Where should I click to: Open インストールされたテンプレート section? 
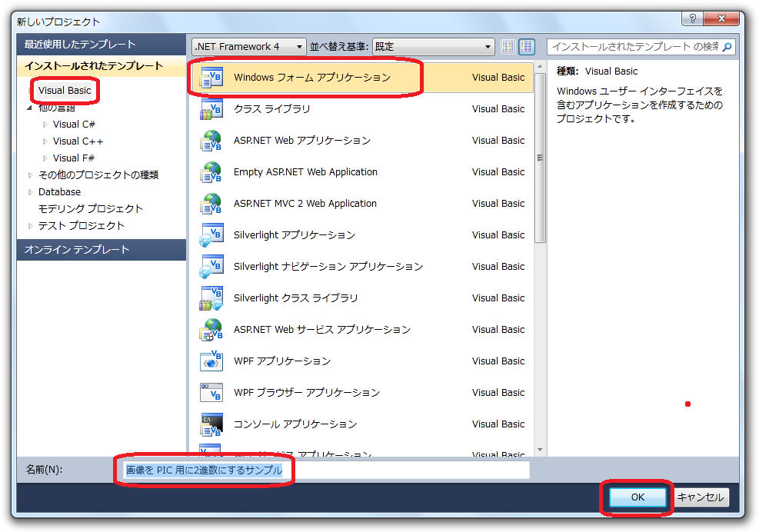102,66
